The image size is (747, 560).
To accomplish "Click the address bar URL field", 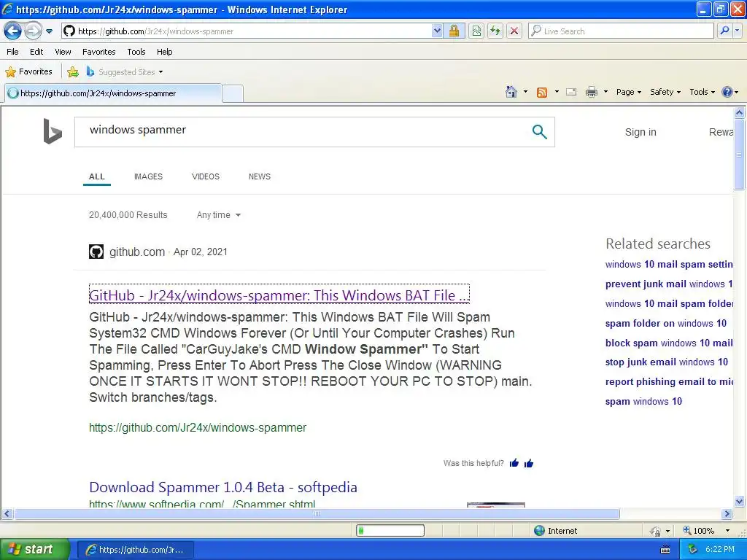I will tap(248, 31).
